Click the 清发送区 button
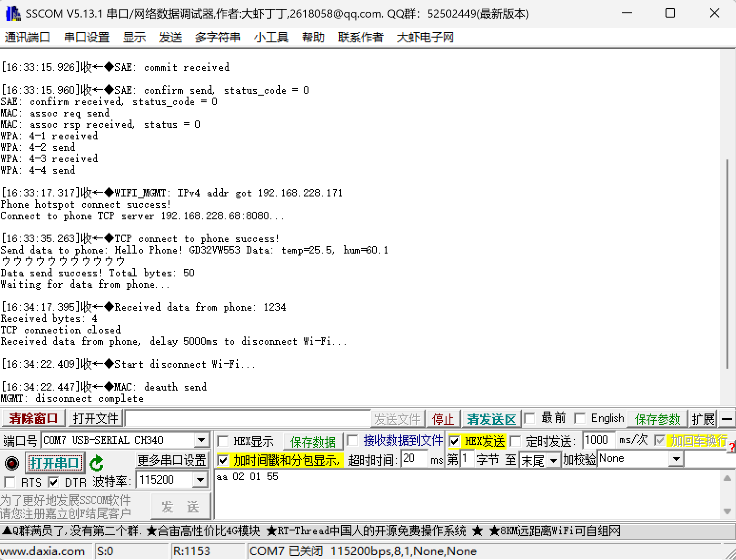 coord(491,419)
